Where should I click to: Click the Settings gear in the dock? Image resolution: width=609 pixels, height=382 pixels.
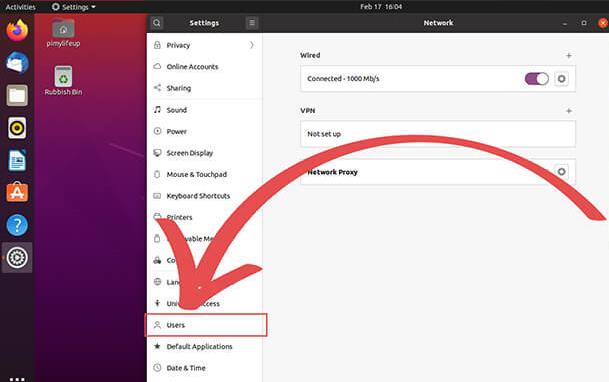[17, 257]
